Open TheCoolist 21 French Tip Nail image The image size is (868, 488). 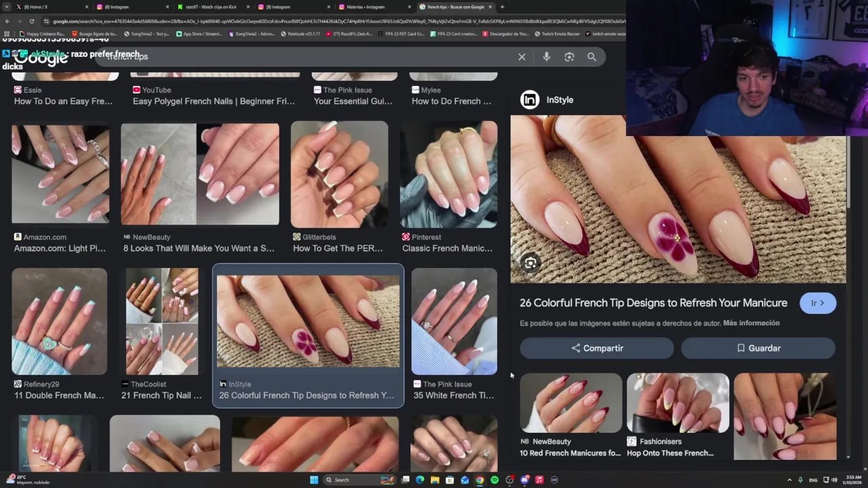(x=161, y=321)
